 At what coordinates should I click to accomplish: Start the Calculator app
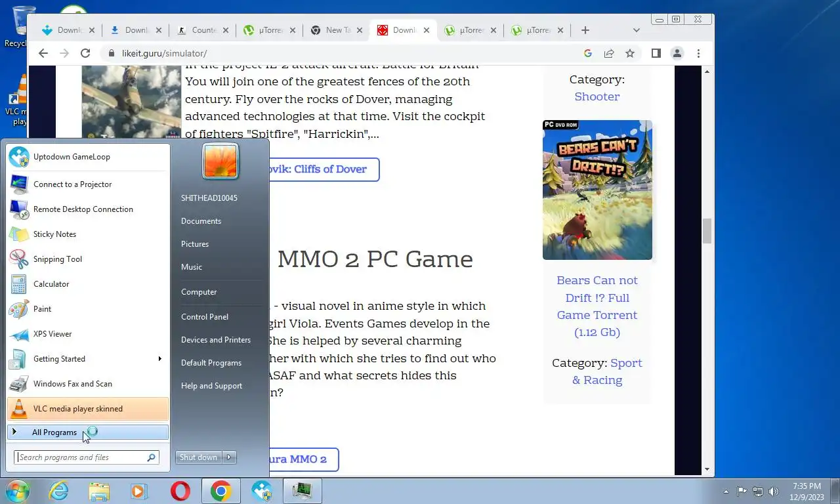[x=88, y=284]
